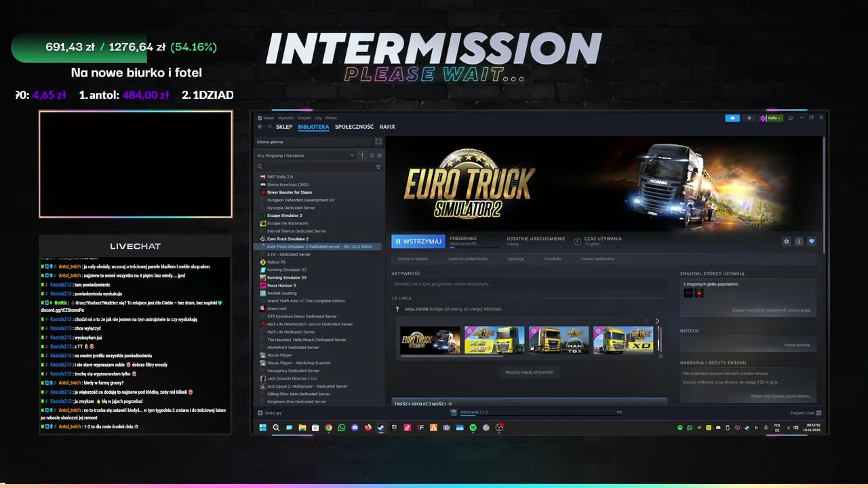Image resolution: width=868 pixels, height=488 pixels.
Task: Click the activity comment input field
Action: pyautogui.click(x=529, y=284)
